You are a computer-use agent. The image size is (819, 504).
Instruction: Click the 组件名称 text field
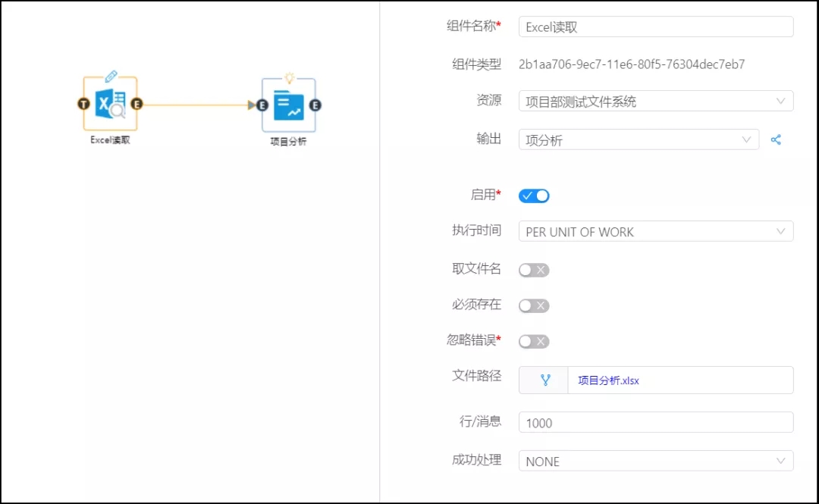pyautogui.click(x=655, y=27)
